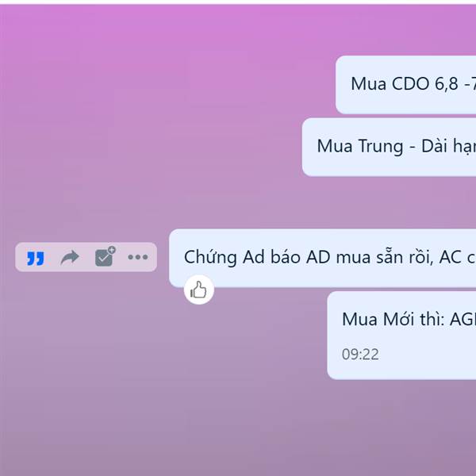
Task: Click the word "CDO" in first message
Action: [410, 83]
